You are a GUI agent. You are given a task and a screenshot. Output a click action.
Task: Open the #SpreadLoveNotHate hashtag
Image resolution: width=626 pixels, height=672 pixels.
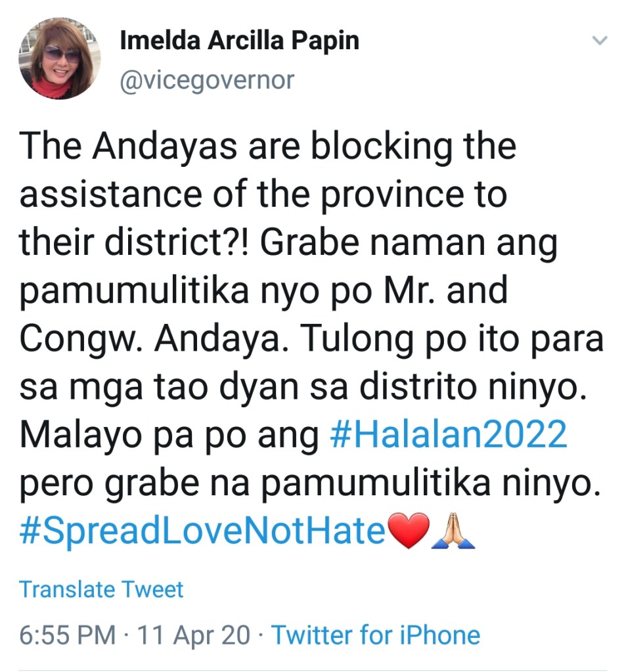203,531
